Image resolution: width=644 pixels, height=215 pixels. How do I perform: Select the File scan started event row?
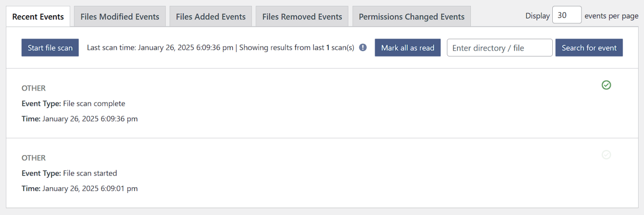pyautogui.click(x=322, y=173)
